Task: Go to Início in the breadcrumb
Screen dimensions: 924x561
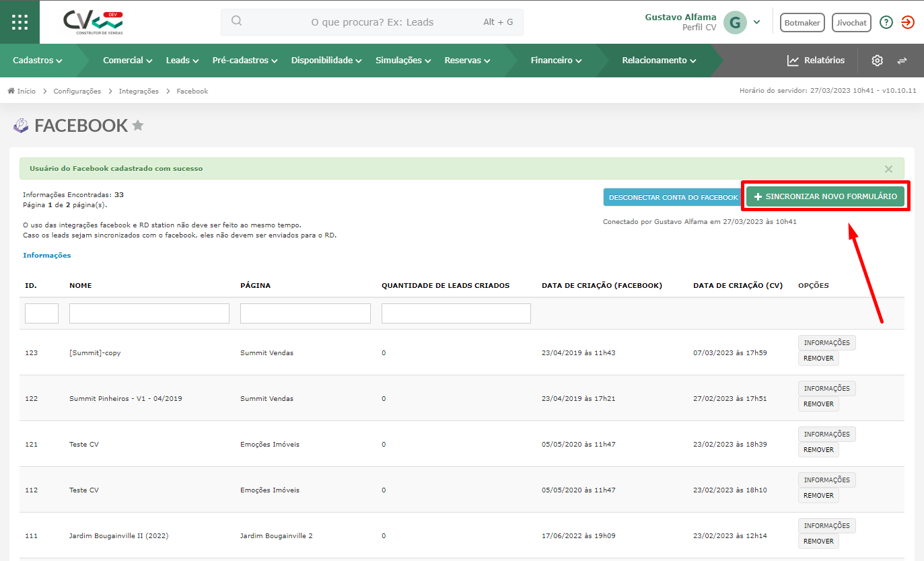Action: (x=26, y=91)
